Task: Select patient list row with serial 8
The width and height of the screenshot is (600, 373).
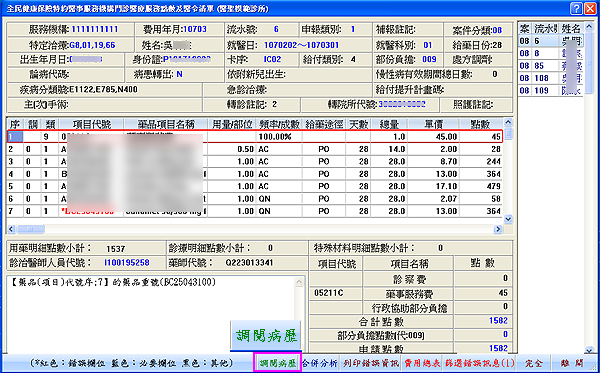Action: (x=551, y=54)
